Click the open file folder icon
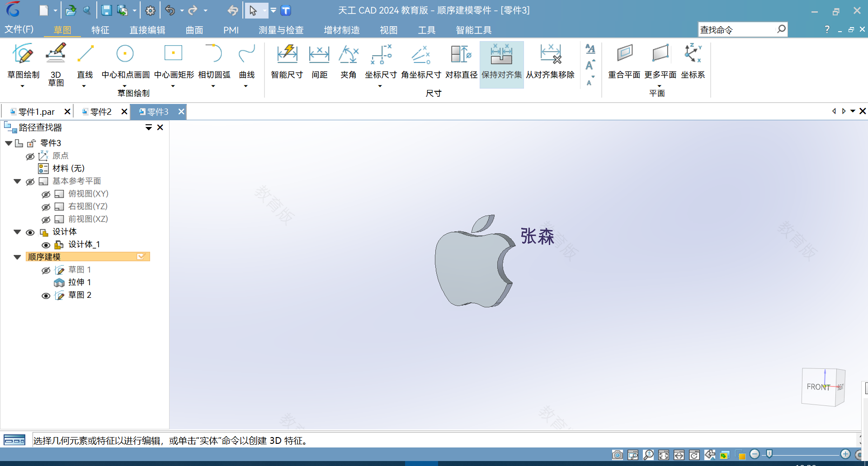 [x=71, y=10]
